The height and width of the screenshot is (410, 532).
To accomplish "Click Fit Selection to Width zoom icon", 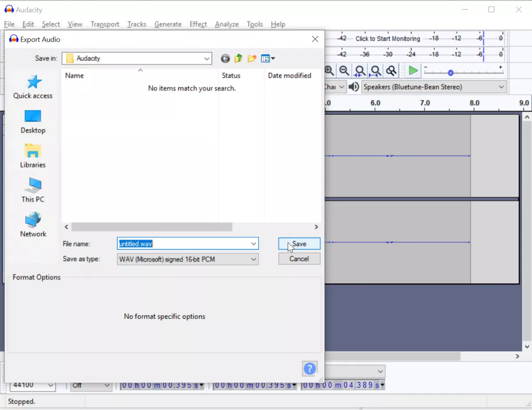I will pyautogui.click(x=360, y=70).
